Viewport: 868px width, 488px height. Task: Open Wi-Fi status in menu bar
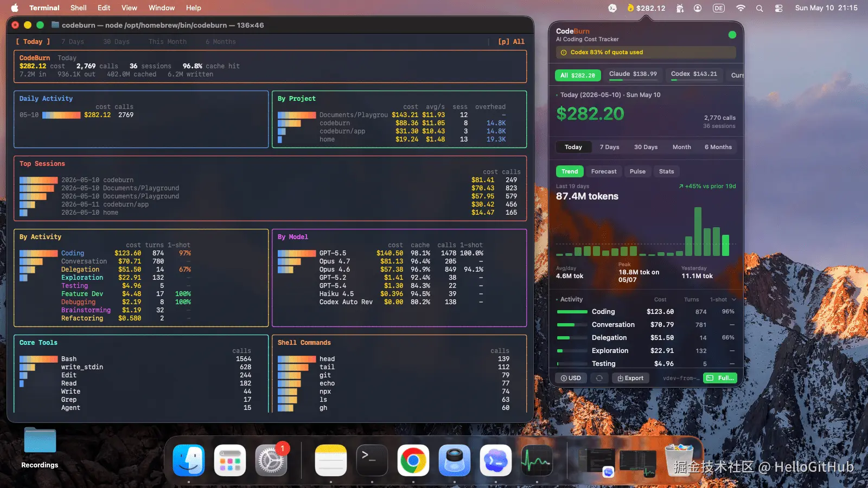coord(741,8)
